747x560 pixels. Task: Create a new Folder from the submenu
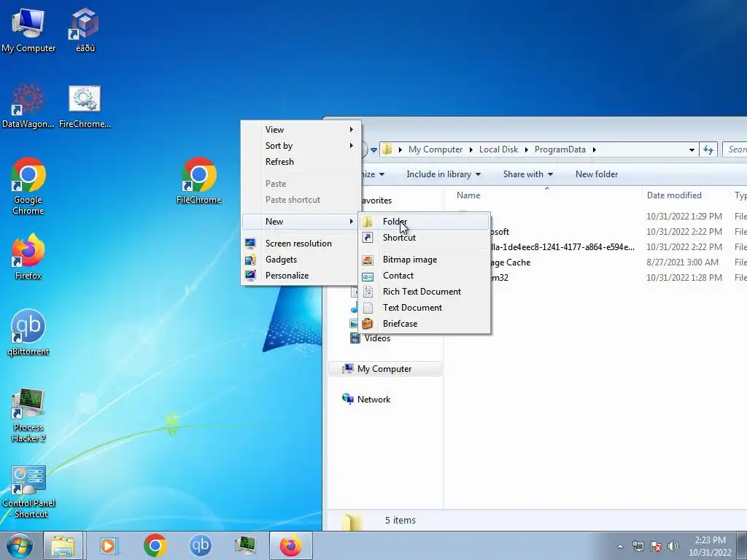[x=424, y=222]
